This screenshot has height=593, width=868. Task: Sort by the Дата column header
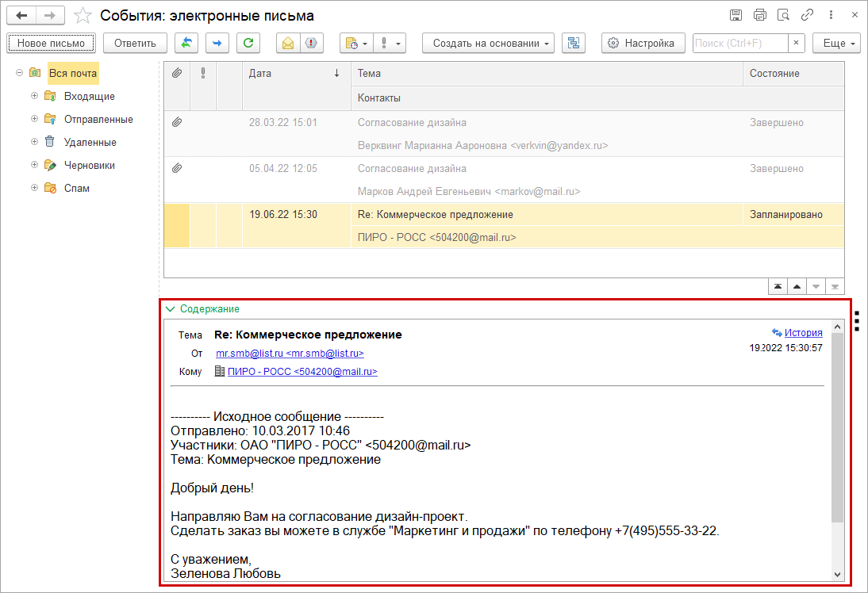coord(296,85)
